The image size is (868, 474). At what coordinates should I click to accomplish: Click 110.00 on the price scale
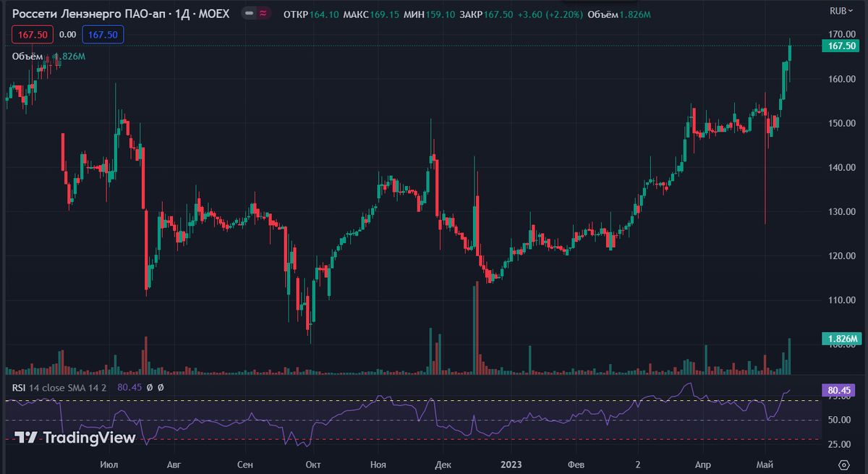pos(843,300)
